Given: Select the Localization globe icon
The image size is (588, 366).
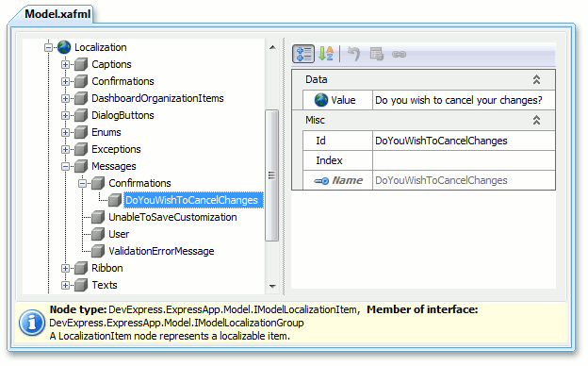Looking at the screenshot, I should pyautogui.click(x=64, y=47).
